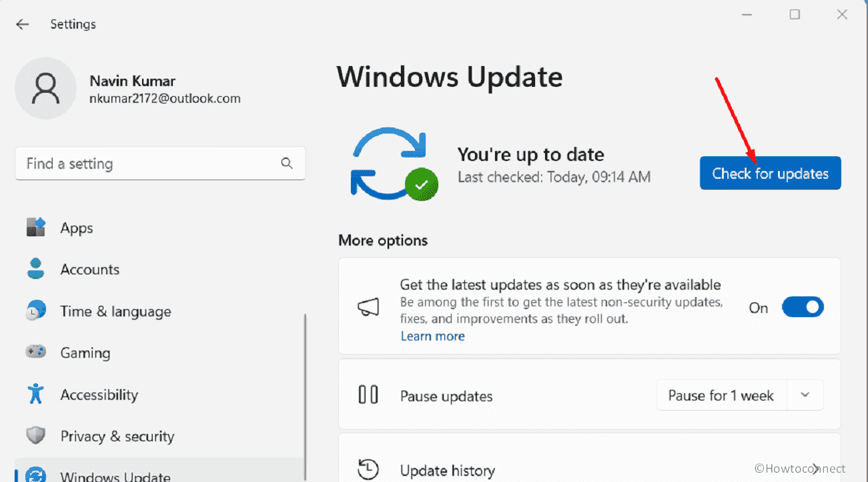The height and width of the screenshot is (482, 868).
Task: Click the More options heading
Action: tap(383, 240)
